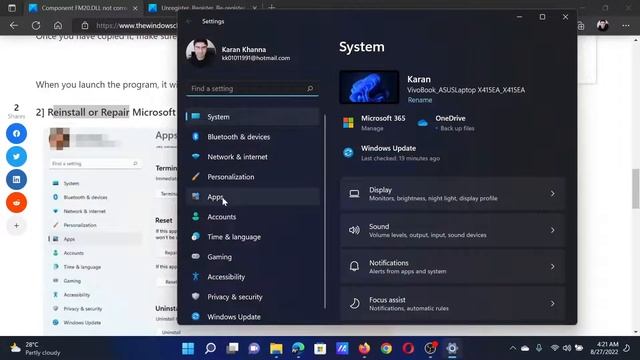Switch to Component FM20.DLL browser tab
Image resolution: width=640 pixels, height=360 pixels.
click(83, 8)
